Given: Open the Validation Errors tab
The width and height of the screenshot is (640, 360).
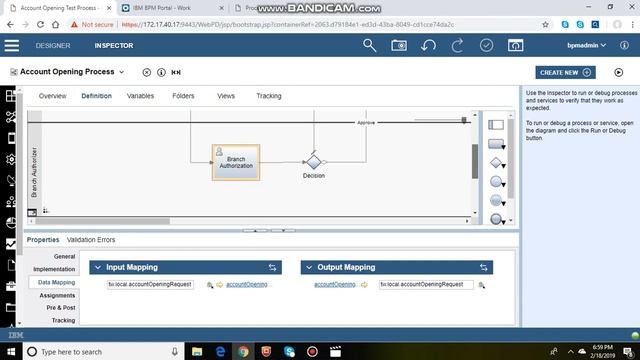Looking at the screenshot, I should point(91,240).
